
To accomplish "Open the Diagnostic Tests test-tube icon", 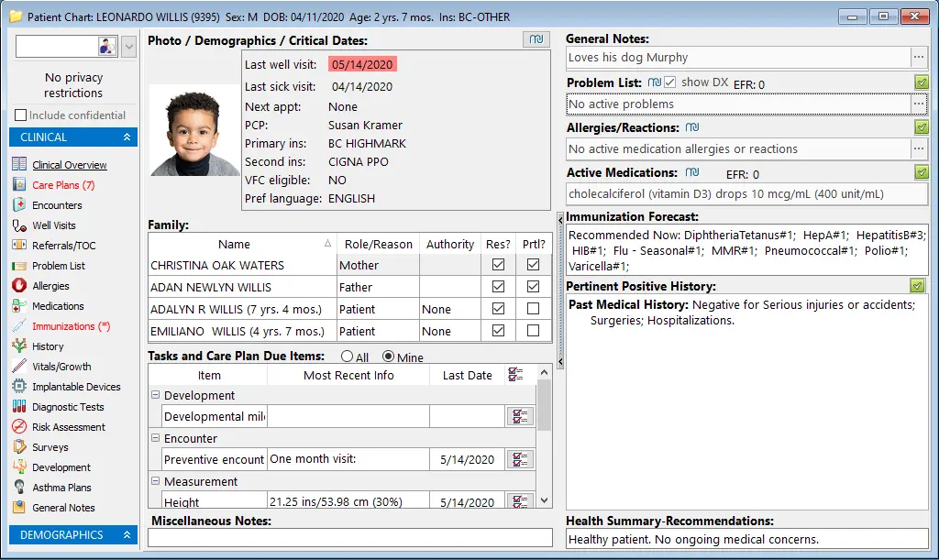I will (x=19, y=406).
